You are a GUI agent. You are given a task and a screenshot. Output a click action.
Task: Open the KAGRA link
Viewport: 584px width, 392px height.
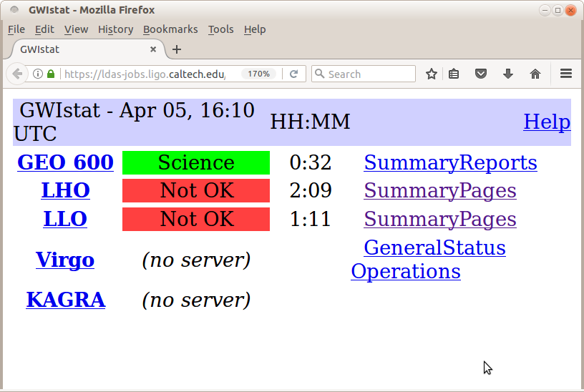65,300
